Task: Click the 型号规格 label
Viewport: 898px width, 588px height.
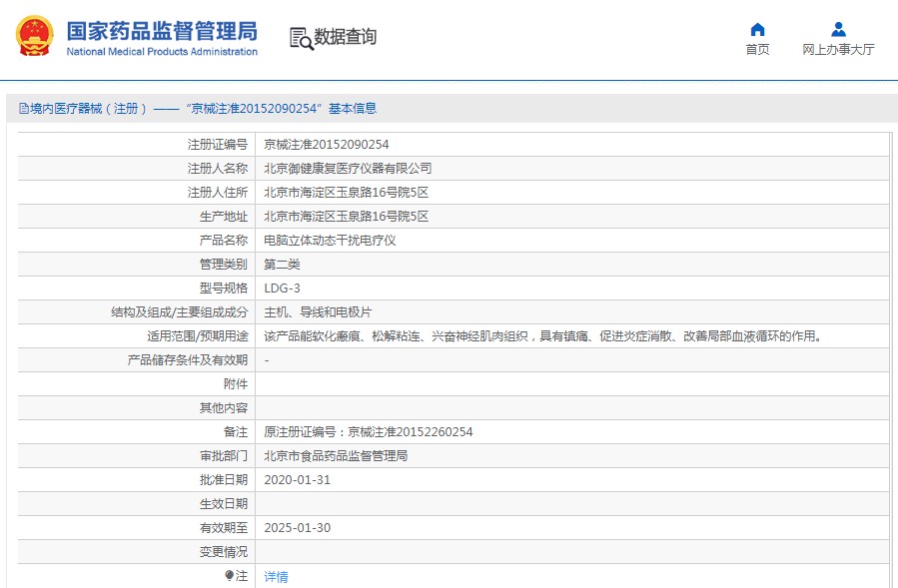Action: 224,288
